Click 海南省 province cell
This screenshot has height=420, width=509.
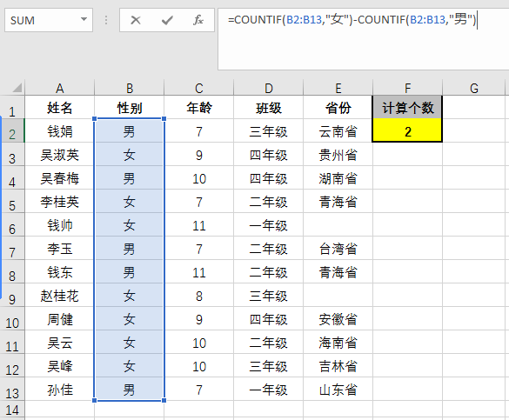coord(338,342)
